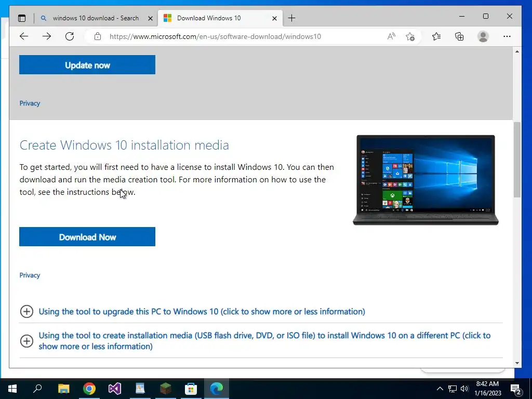Open the Favorites list
The height and width of the screenshot is (399, 532).
click(x=436, y=36)
